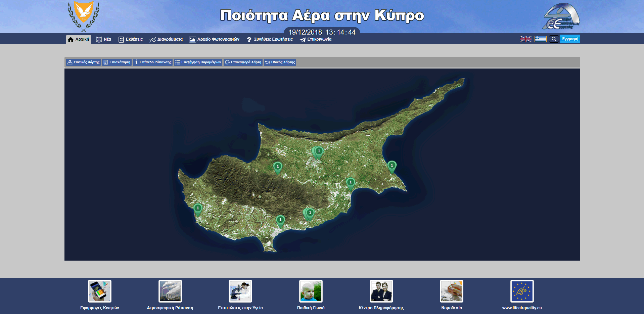Go to Αρχείο Φωτογραφιών page
This screenshot has height=314, width=644.
(x=214, y=39)
